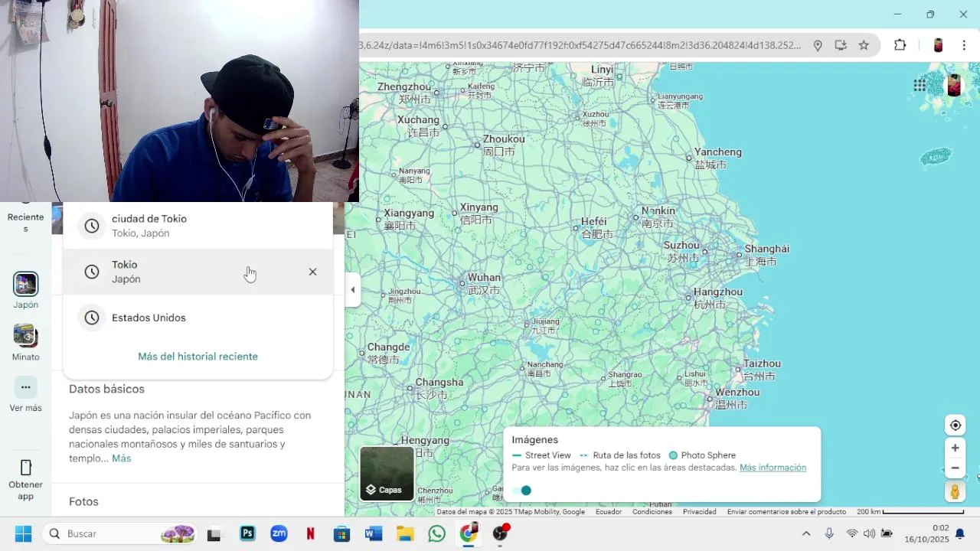Click the 200 km scale bar
This screenshot has height=551, width=980.
[x=910, y=512]
